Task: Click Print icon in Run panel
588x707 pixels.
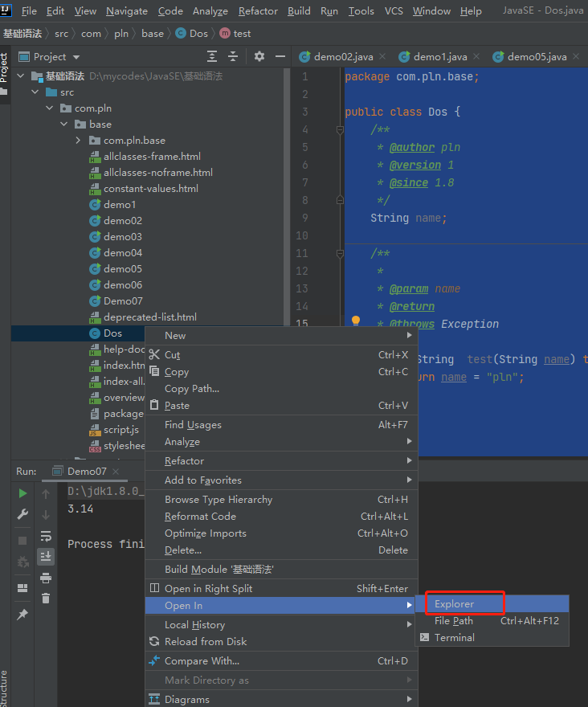Action: pyautogui.click(x=46, y=578)
